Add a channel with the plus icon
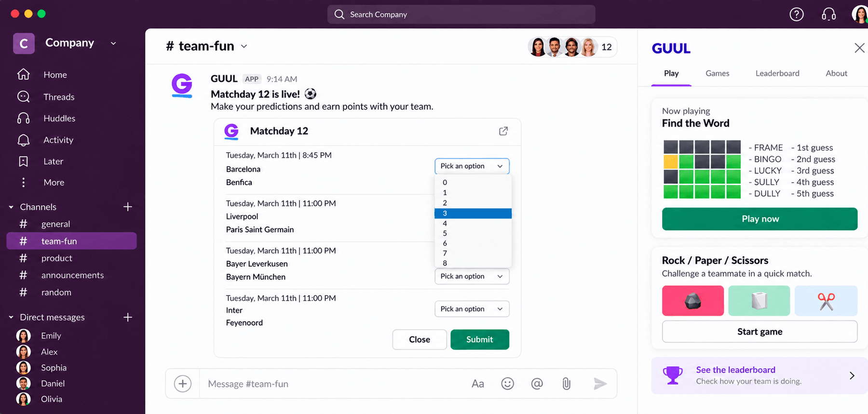This screenshot has width=868, height=414. tap(127, 207)
